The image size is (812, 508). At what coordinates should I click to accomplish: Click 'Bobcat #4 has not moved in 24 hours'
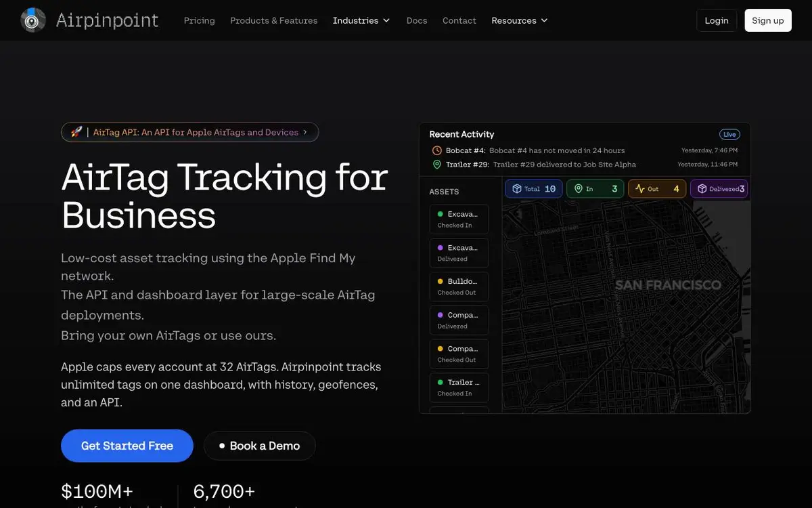click(557, 150)
